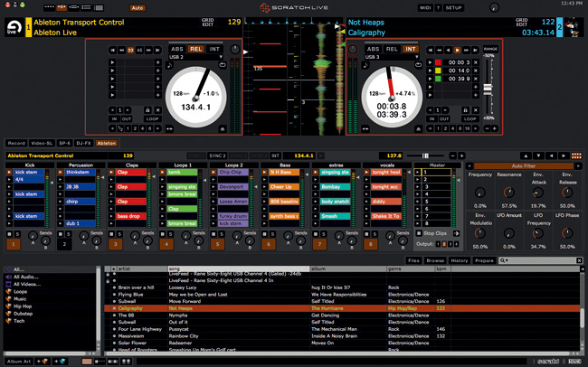Click the add-crate icon in the bottom bar
Screen dimensions: 588x367
point(42,362)
